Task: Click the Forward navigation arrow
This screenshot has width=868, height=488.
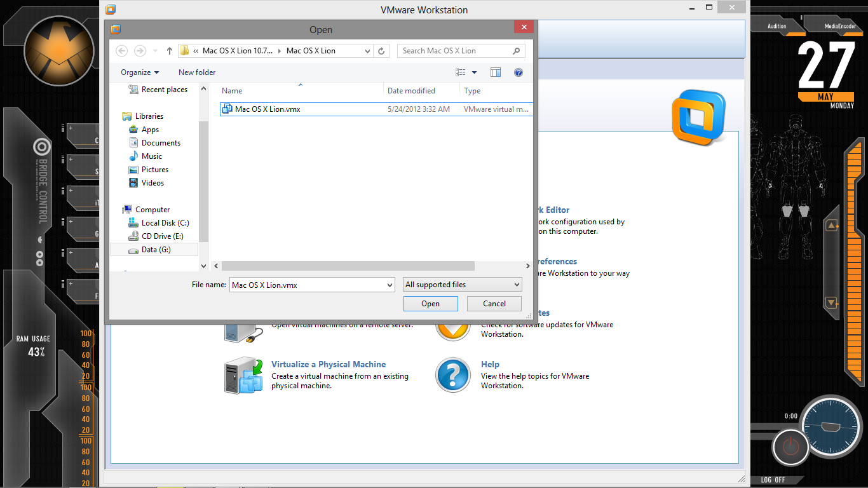Action: tap(140, 51)
